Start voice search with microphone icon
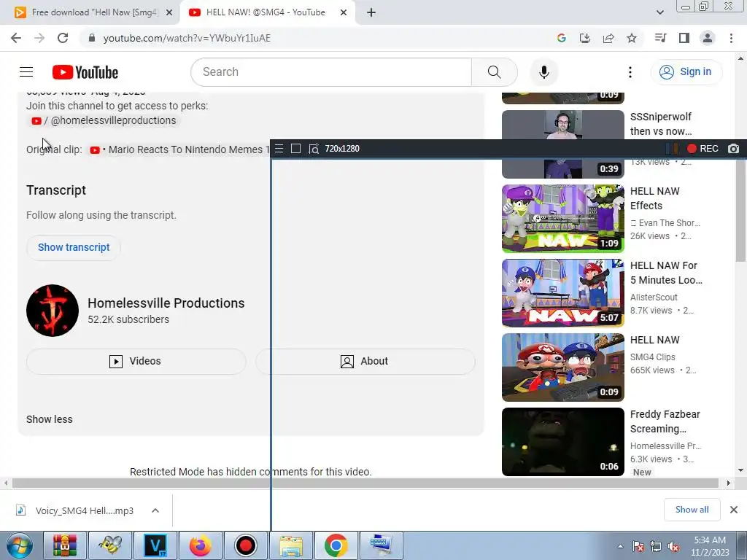This screenshot has height=560, width=747. tap(543, 72)
